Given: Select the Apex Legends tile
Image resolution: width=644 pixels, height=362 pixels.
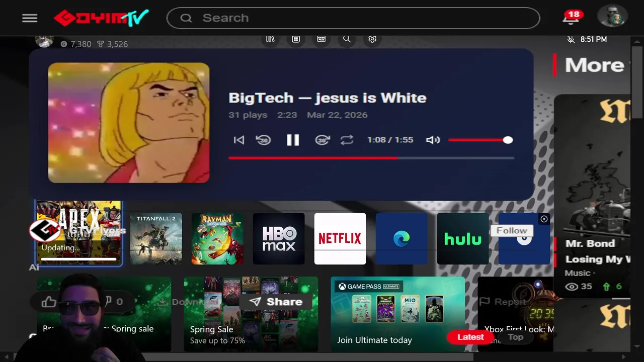Looking at the screenshot, I should coord(78,233).
